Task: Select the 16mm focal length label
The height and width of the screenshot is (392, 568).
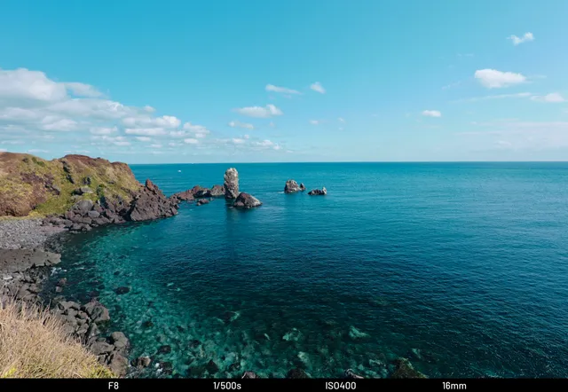Action: (454, 386)
